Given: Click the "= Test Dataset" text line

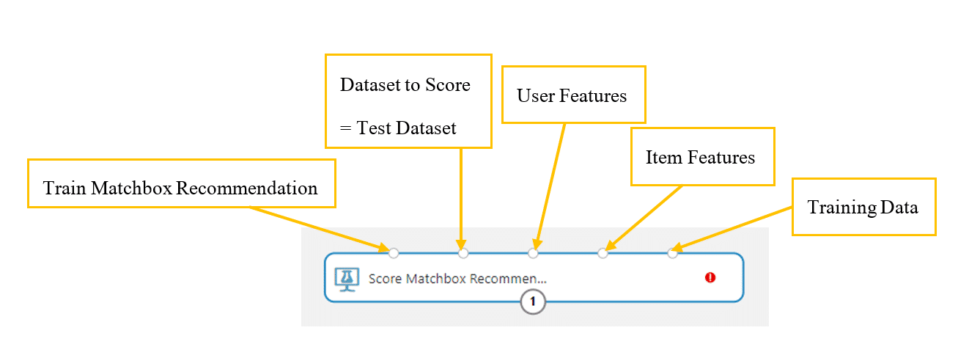Looking at the screenshot, I should (x=398, y=128).
